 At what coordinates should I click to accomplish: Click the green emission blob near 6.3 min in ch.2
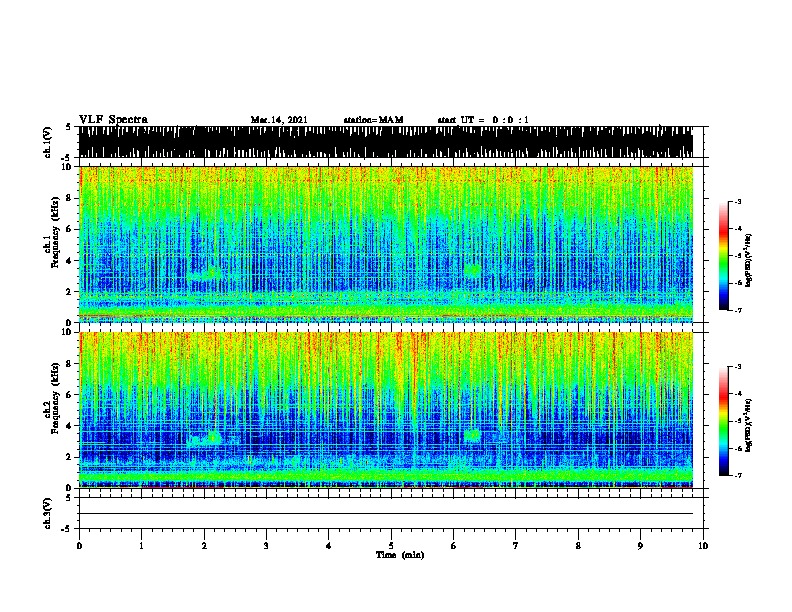(x=473, y=435)
